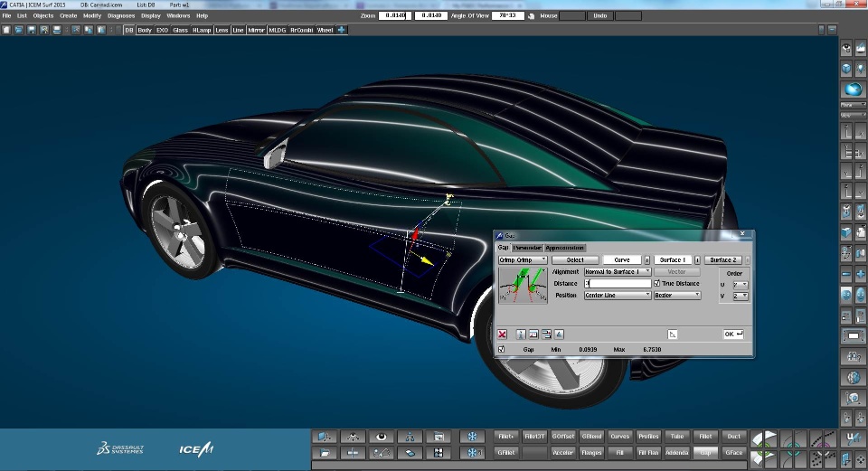Image resolution: width=868 pixels, height=471 pixels.
Task: Click the save disk icon in top toolbar
Action: click(32, 30)
